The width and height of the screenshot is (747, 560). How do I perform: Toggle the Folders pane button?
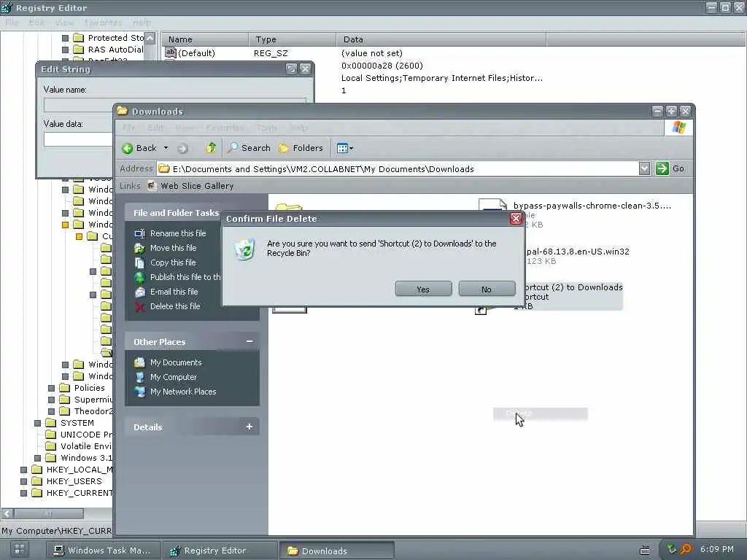(x=301, y=148)
